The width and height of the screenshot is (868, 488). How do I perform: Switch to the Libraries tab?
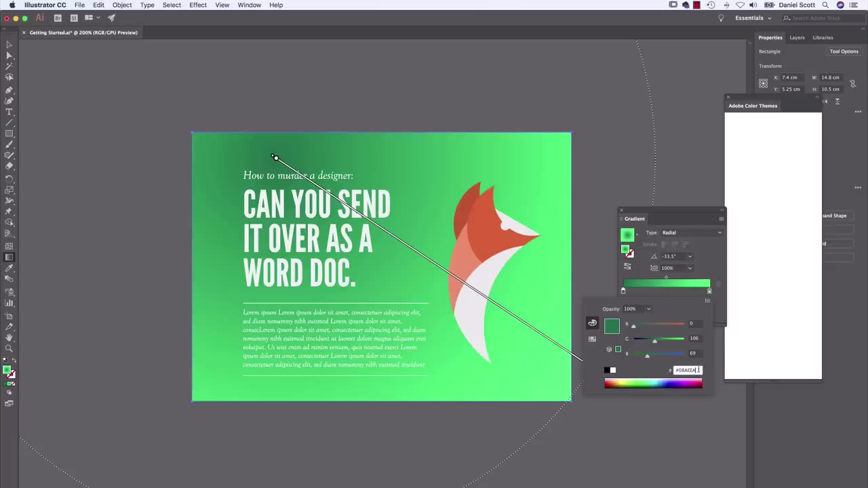[x=823, y=37]
